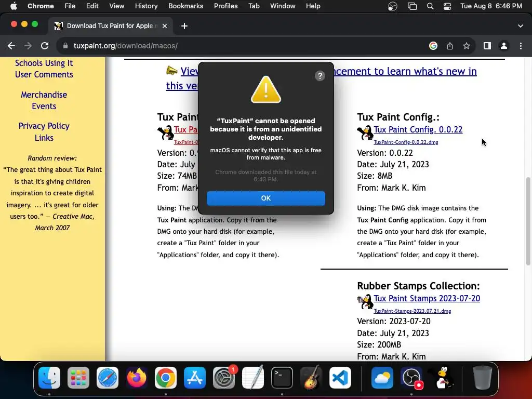This screenshot has height=399, width=532.
Task: Launch Safari from the Dock
Action: point(108,378)
